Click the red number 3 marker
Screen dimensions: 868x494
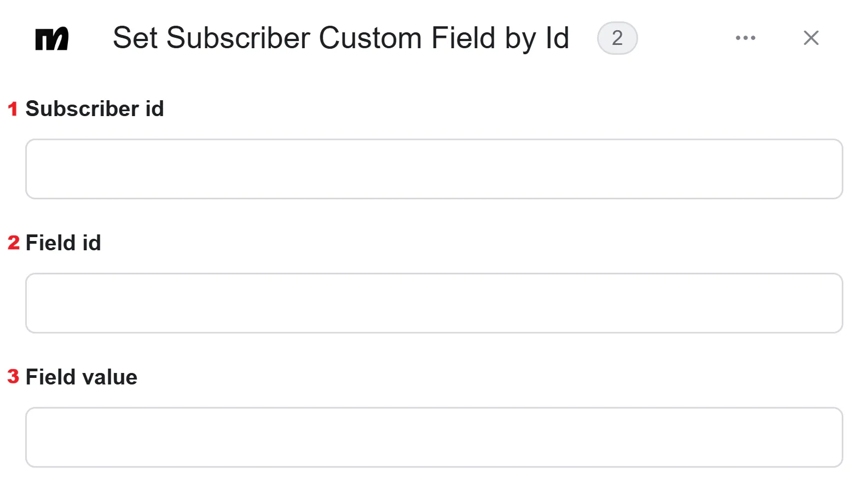[14, 377]
